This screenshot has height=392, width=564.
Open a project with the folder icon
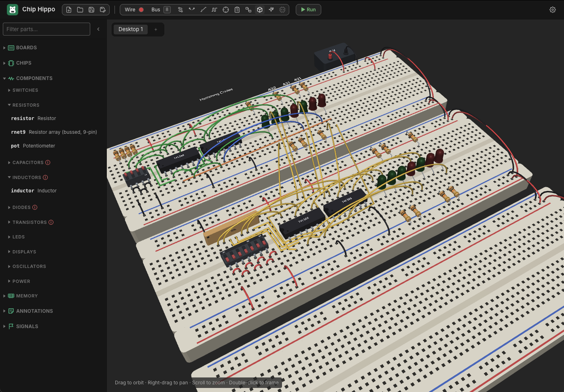coord(80,10)
